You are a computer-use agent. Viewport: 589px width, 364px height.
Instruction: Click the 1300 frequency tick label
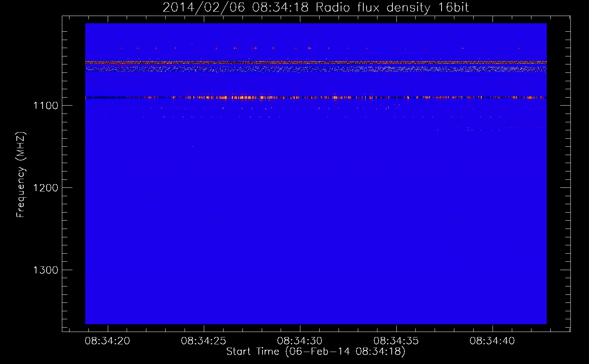coord(46,270)
